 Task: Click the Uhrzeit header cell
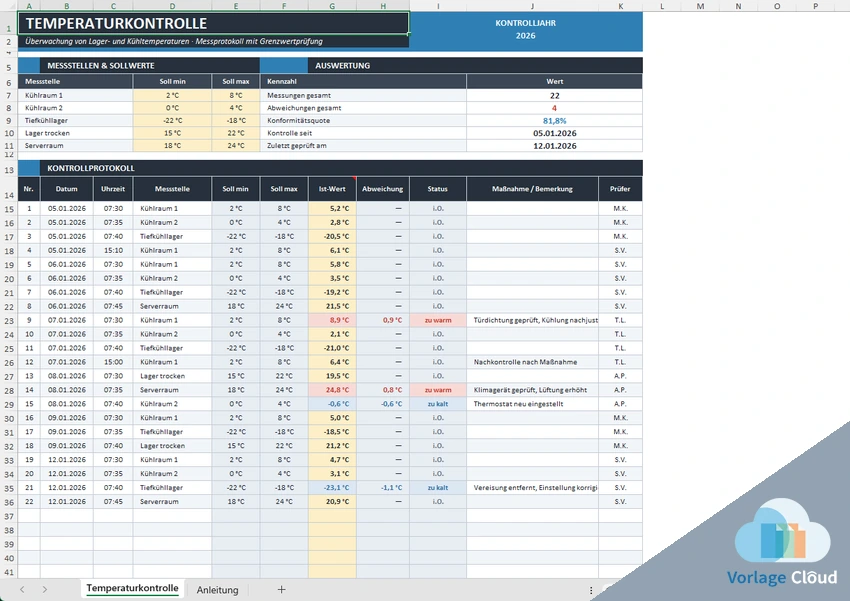pyautogui.click(x=113, y=189)
